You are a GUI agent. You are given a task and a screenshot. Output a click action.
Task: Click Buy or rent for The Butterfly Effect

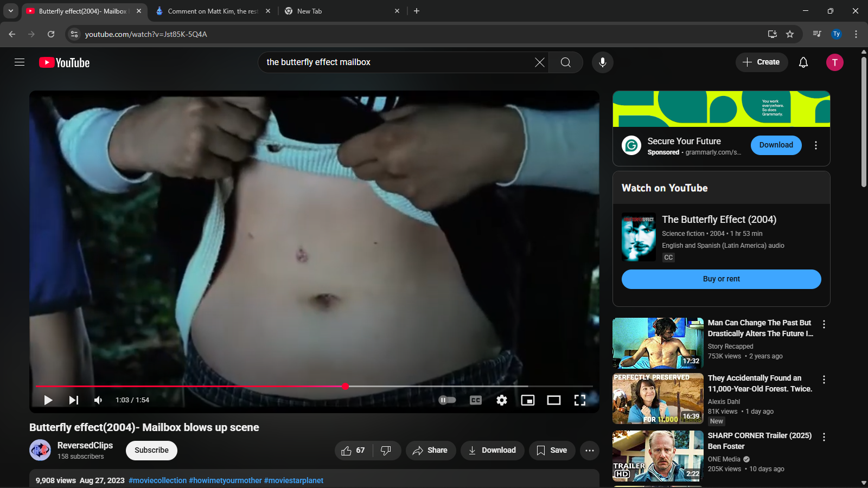pos(722,279)
